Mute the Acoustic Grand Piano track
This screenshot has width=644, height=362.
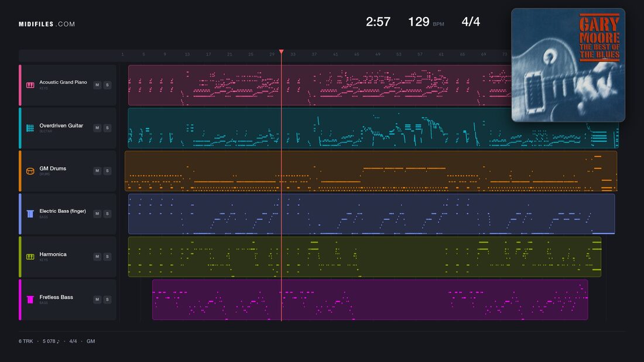[x=97, y=85]
